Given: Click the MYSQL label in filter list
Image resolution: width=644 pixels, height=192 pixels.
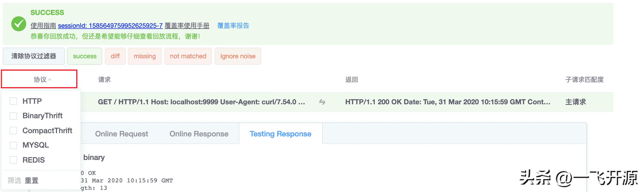Looking at the screenshot, I should pos(36,145).
